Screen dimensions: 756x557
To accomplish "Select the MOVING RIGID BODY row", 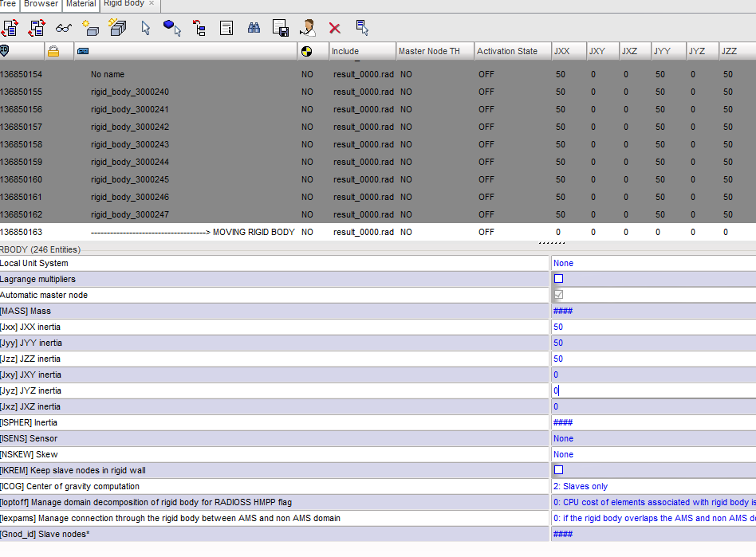I will click(x=192, y=232).
